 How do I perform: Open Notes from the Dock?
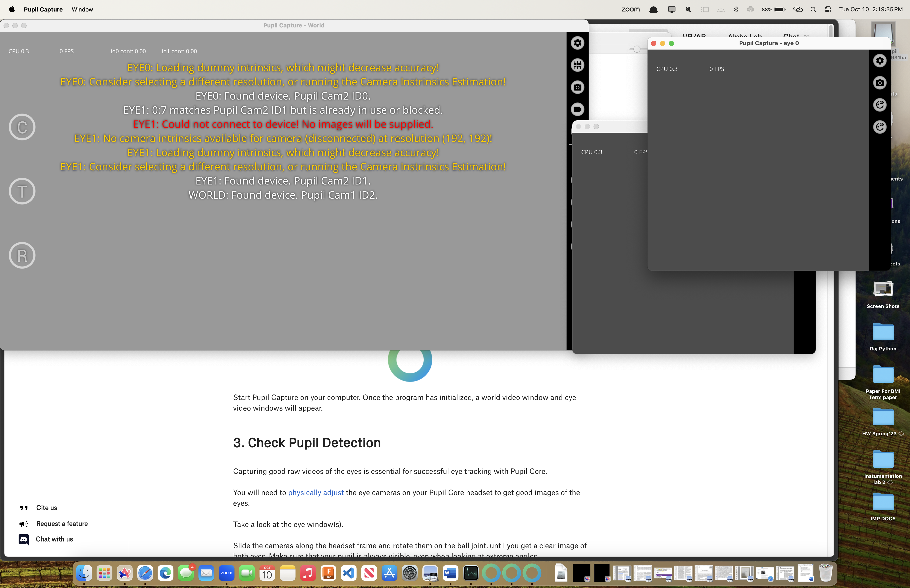tap(287, 573)
